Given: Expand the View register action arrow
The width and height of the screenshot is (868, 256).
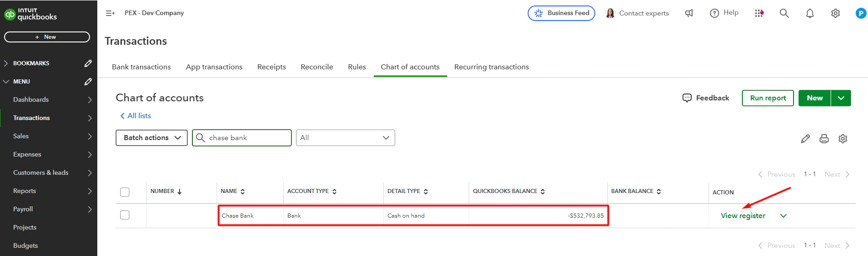Looking at the screenshot, I should click(x=783, y=216).
